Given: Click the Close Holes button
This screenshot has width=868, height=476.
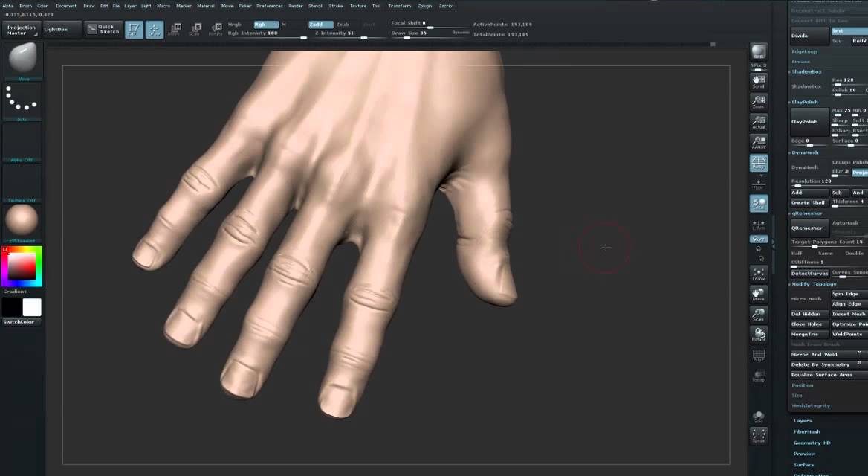Looking at the screenshot, I should point(809,324).
